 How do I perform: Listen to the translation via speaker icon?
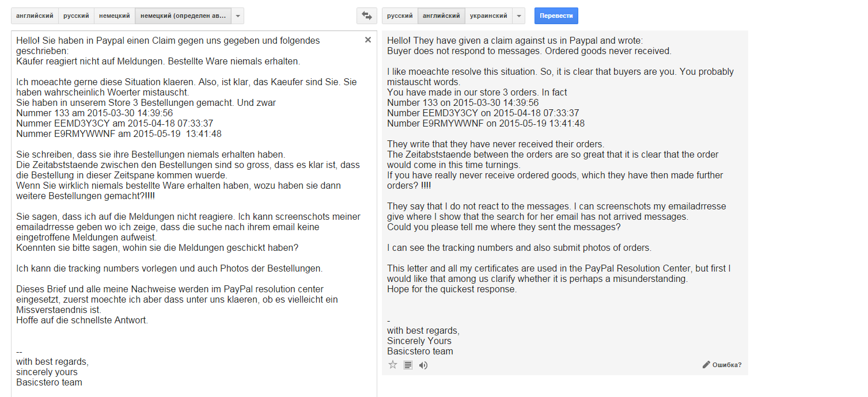423,365
